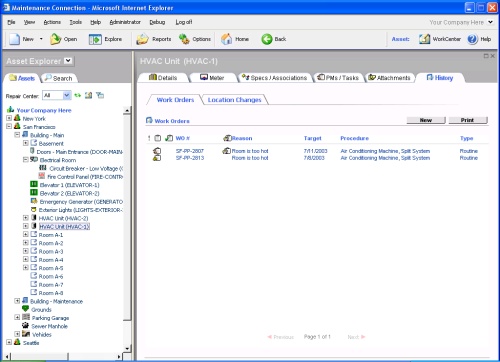Viewport: 500px width, 362px height.
Task: Open the Tools menu
Action: pos(76,22)
